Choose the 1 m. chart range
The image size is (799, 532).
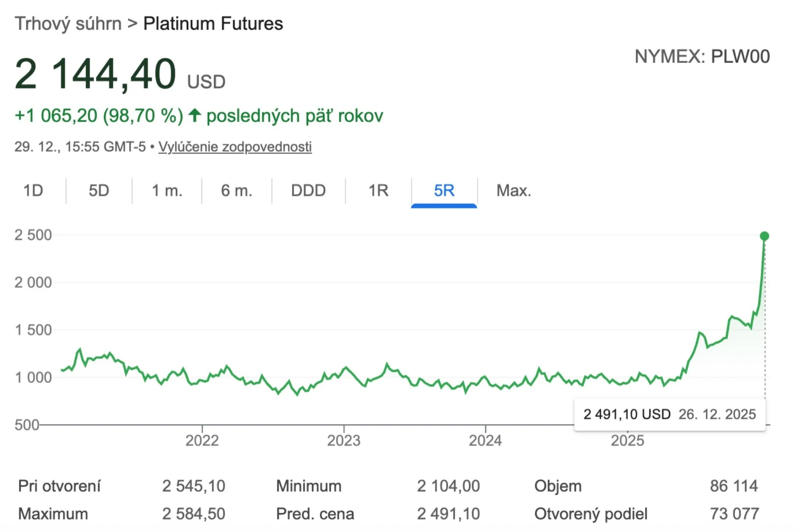tap(167, 191)
